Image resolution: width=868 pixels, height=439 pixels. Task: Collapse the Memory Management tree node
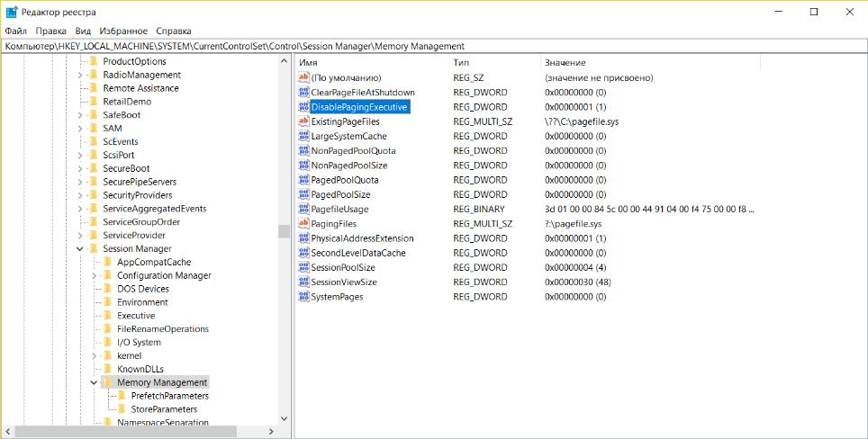(95, 382)
